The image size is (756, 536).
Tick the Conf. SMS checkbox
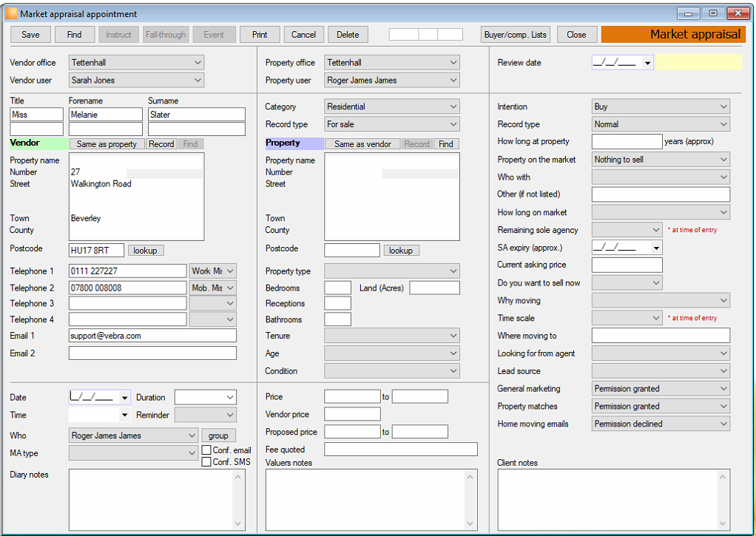pyautogui.click(x=206, y=462)
